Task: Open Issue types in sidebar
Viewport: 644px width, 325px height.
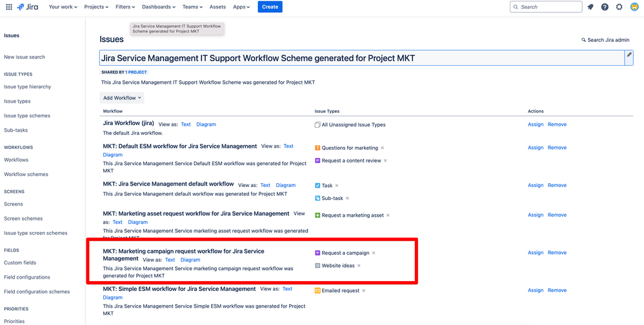Action: [x=17, y=101]
